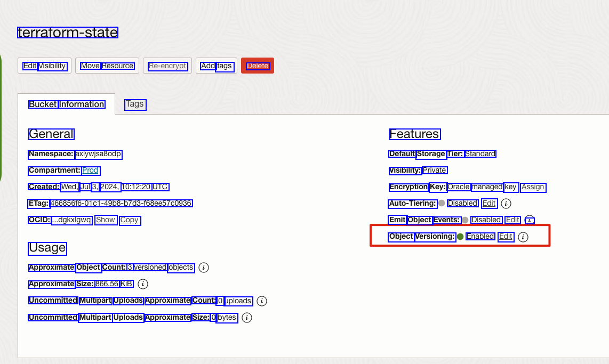Click the info icon beside Emit Object Events
The width and height of the screenshot is (609, 364).
pos(530,220)
